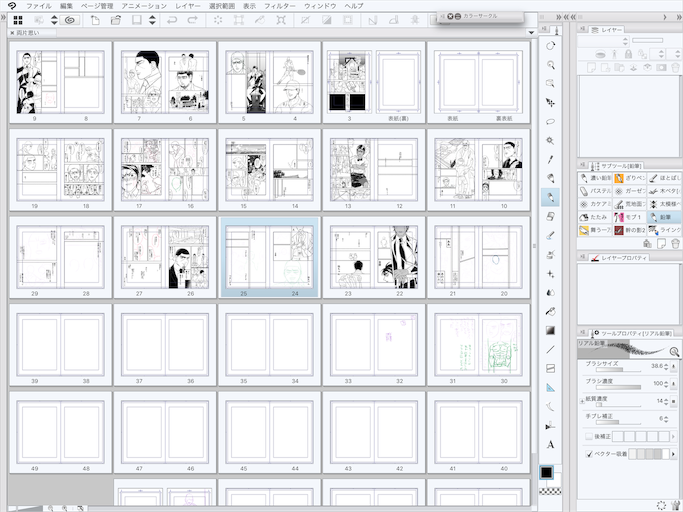Open the canvas tab list dropdown arrow
The image size is (683, 512).
click(531, 33)
